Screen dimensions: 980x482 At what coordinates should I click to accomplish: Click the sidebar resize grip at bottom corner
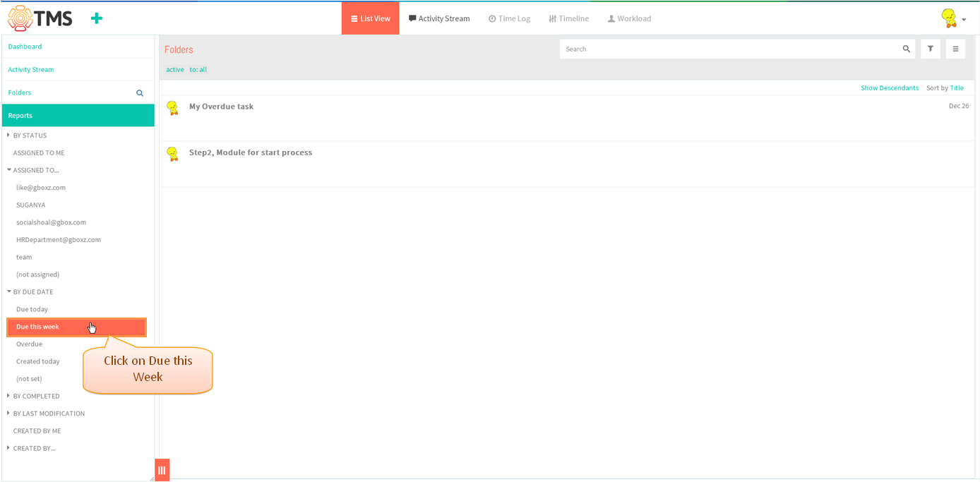[x=152, y=478]
